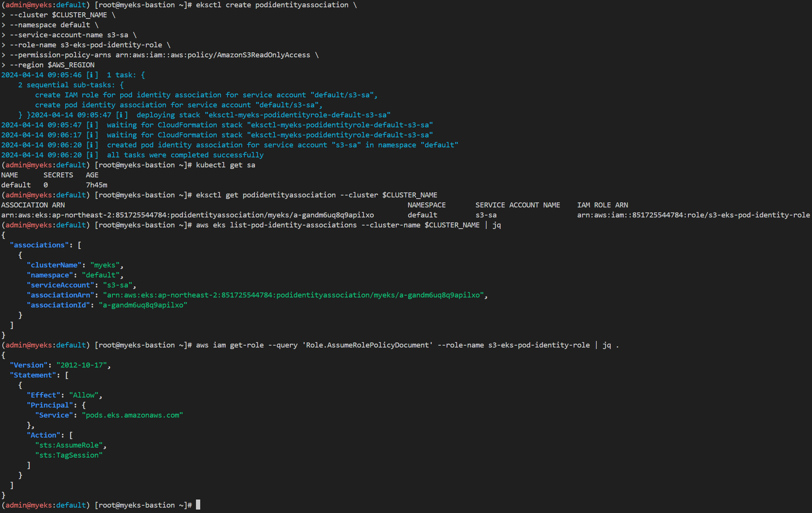The image size is (812, 513).
Task: Click the 'kubectl get sa' command
Action: (226, 165)
